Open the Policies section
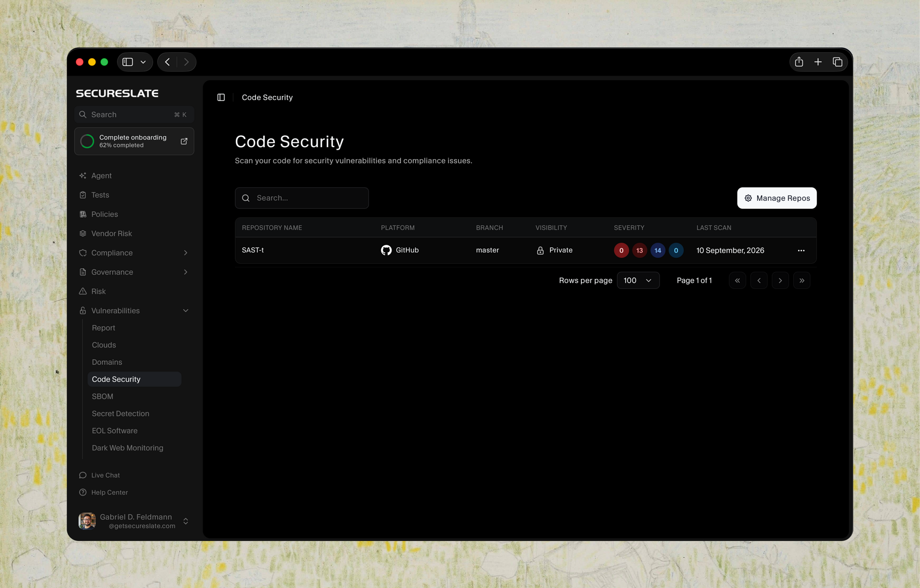 (104, 214)
